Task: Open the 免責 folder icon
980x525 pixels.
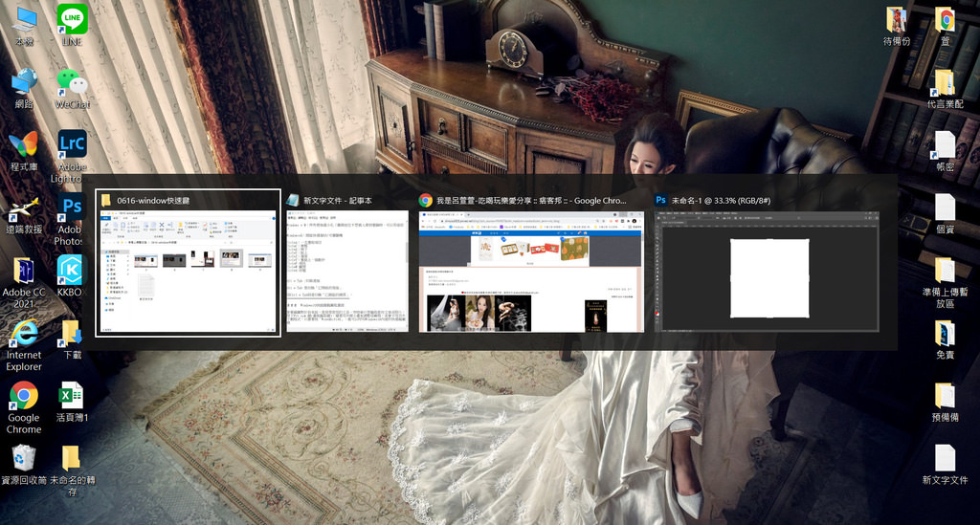Action: click(x=945, y=339)
